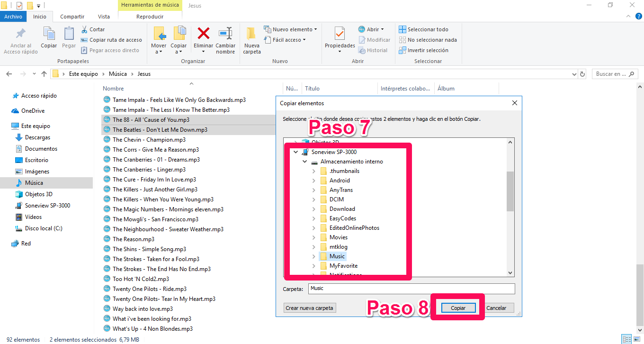Viewport: 644px width, 344px height.
Task: Switch to the Inicio tab
Action: (x=40, y=17)
